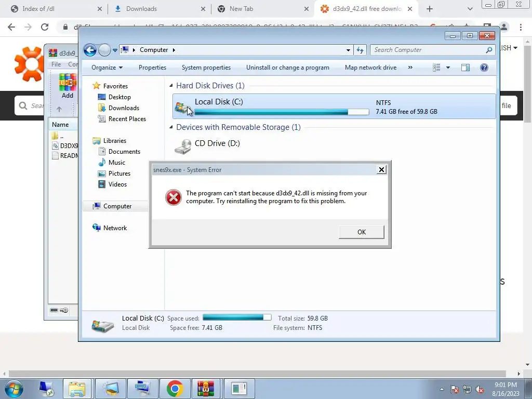Go back in Chrome browser
The width and height of the screenshot is (532, 399).
(x=11, y=27)
